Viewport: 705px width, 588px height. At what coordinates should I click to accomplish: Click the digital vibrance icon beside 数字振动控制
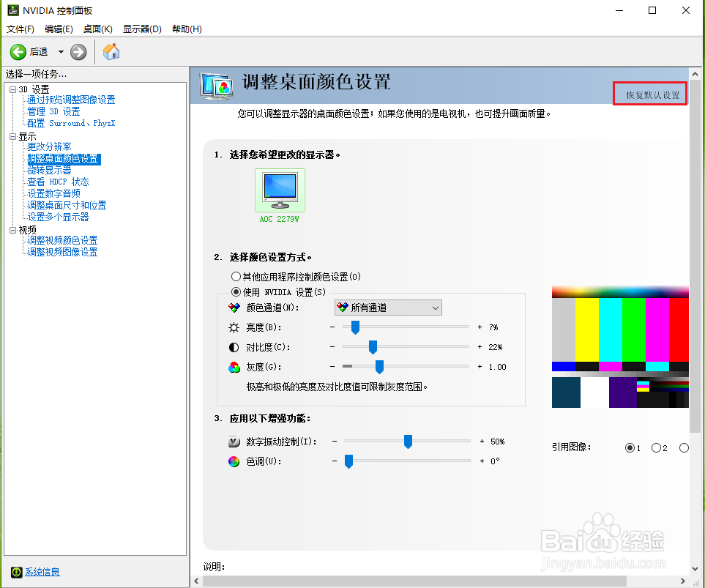[235, 441]
